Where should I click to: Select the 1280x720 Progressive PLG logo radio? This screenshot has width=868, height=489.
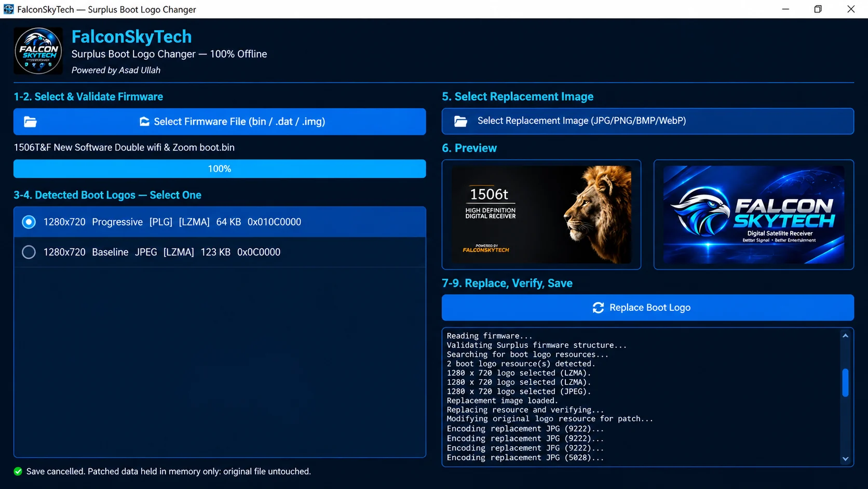pos(29,222)
